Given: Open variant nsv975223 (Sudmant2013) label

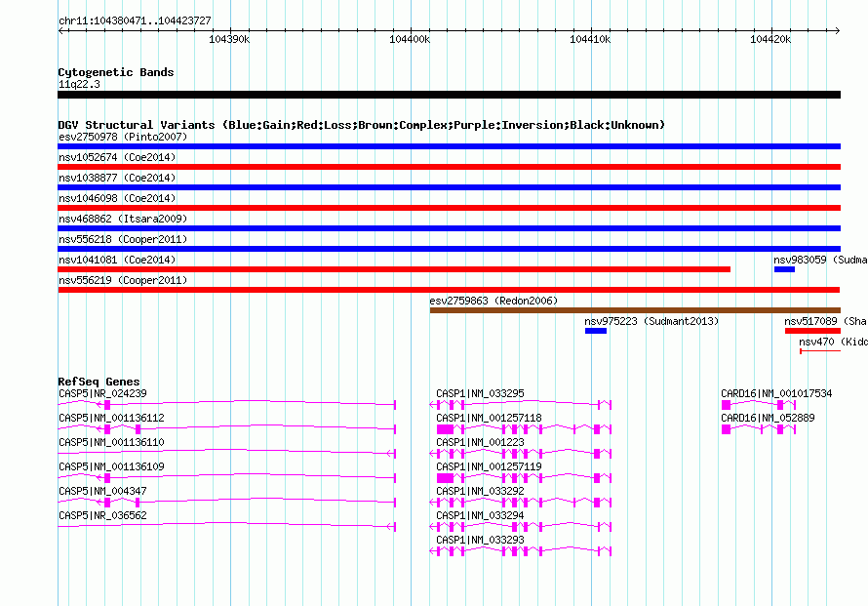Looking at the screenshot, I should pos(651,321).
